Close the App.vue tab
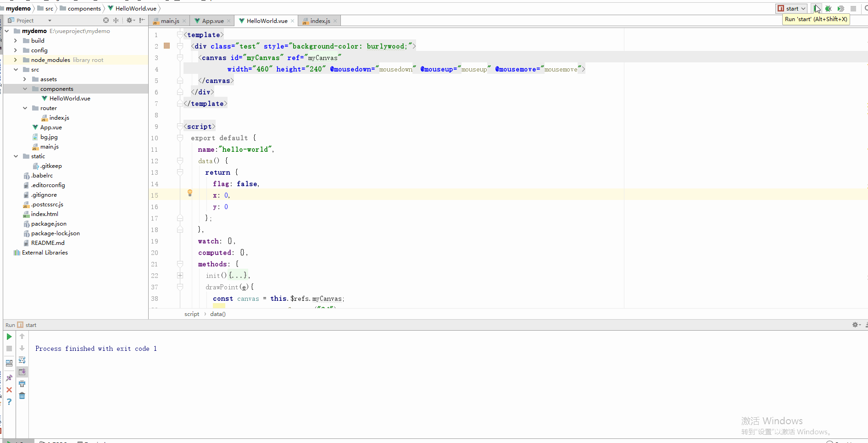This screenshot has height=443, width=868. click(229, 21)
